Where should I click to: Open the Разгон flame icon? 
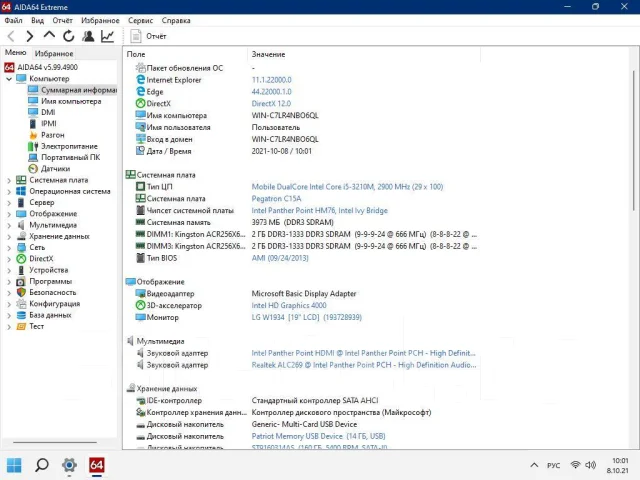pos(33,135)
